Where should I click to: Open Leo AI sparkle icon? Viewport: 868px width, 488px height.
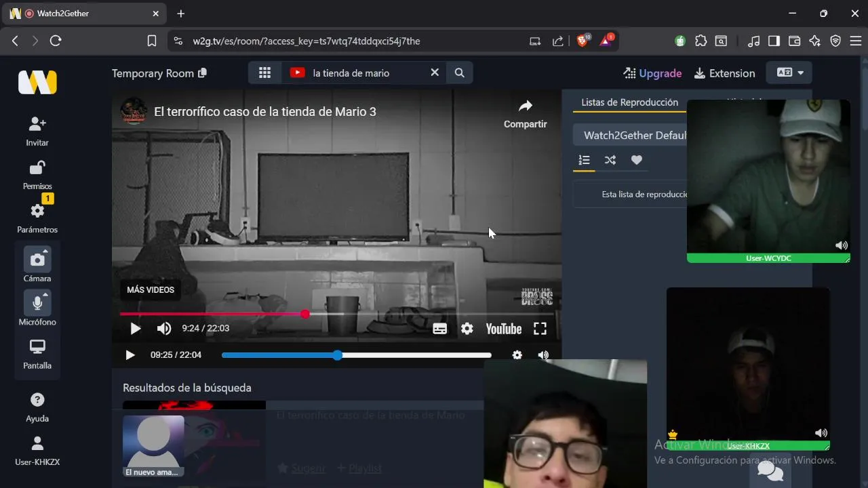point(815,41)
